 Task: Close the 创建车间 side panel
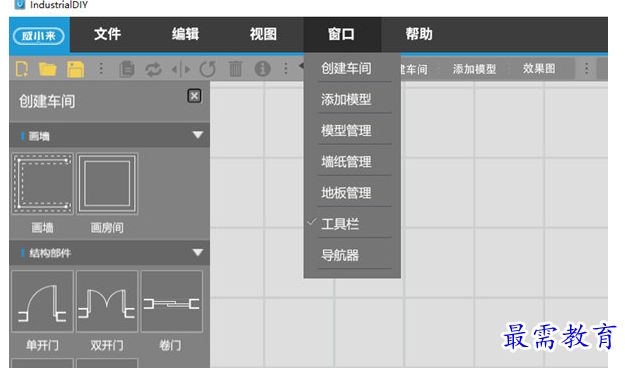click(194, 96)
